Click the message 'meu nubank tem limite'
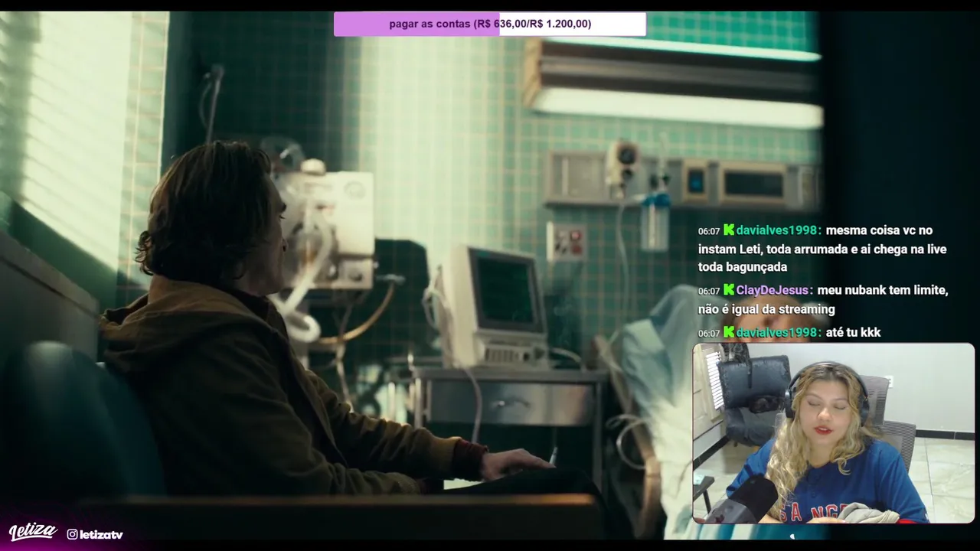Screen dimensions: 980x551 click(823, 300)
